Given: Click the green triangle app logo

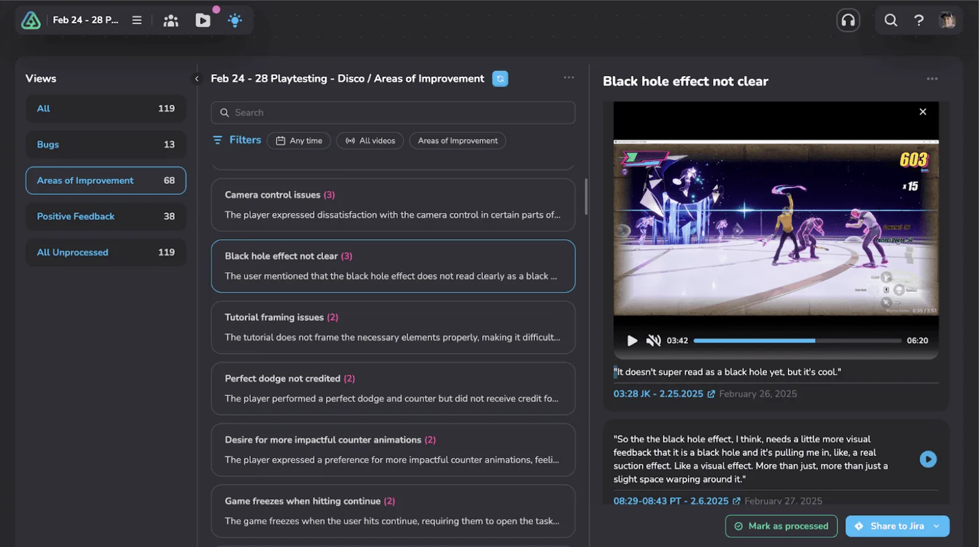Looking at the screenshot, I should [x=31, y=20].
